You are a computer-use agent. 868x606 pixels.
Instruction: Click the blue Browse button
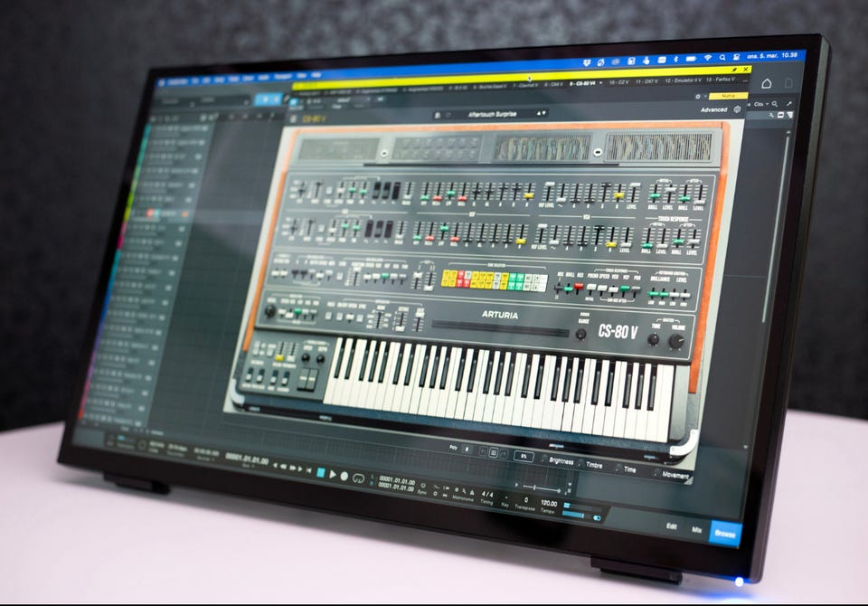coord(724,534)
